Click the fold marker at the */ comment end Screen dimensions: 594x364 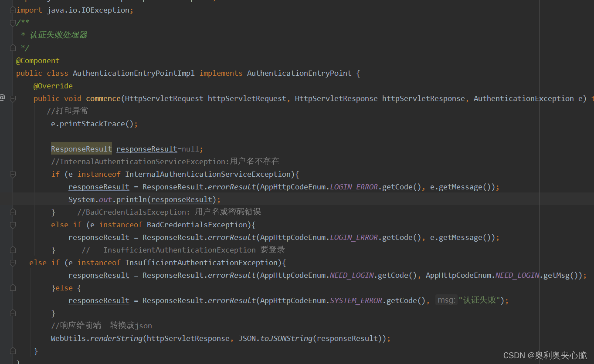(x=13, y=48)
